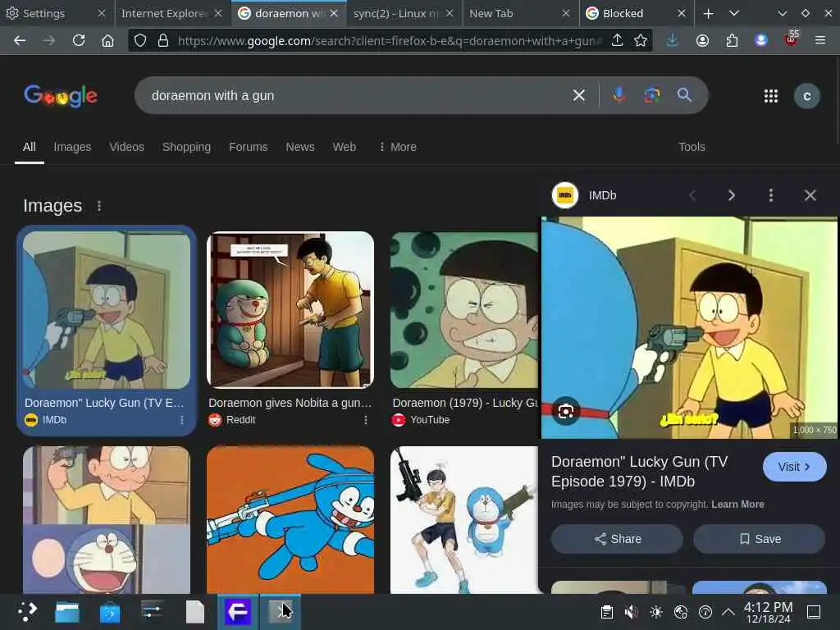Click the site security padlock icon
This screenshot has width=840, height=630.
(163, 40)
